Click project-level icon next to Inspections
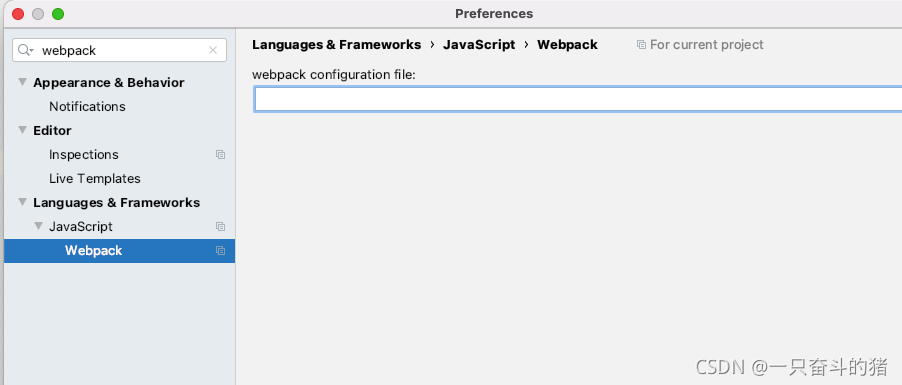This screenshot has width=902, height=385. pos(220,155)
